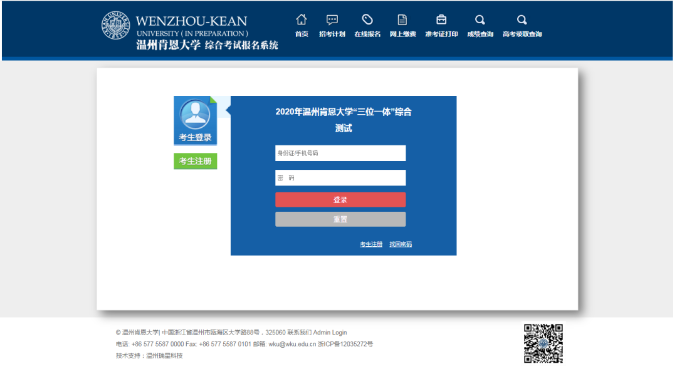
Task: Click the 准考证打印 briefcase icon
Action: coord(441,20)
